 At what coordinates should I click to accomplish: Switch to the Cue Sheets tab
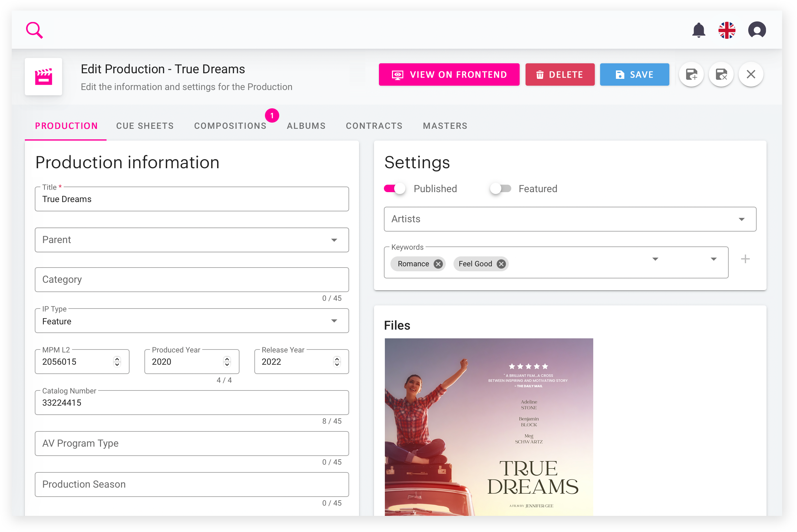click(145, 126)
